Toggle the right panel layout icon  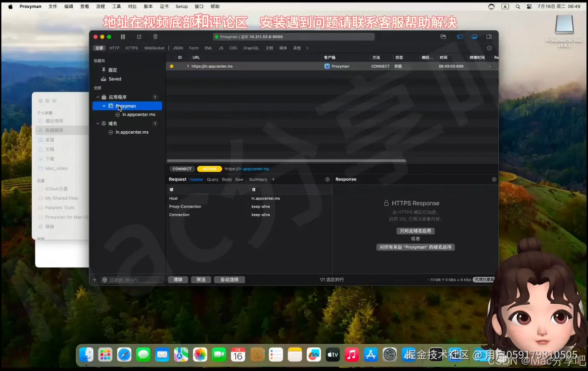click(489, 37)
